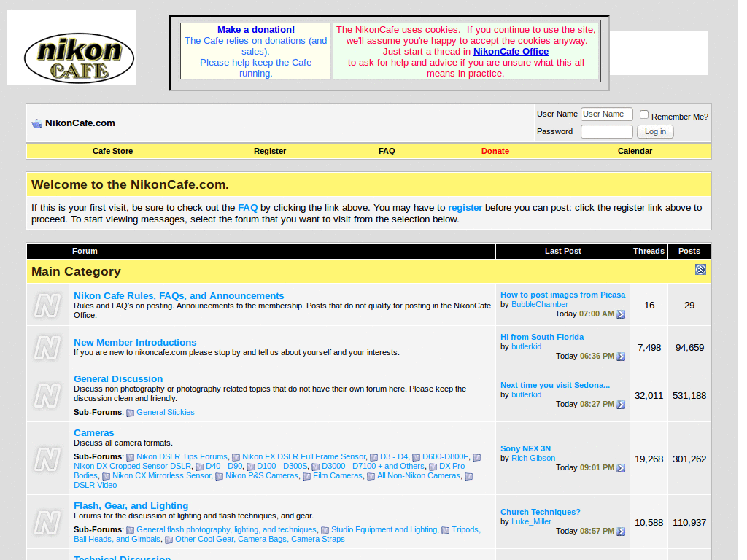The image size is (747, 560).
Task: Open the NikonCafe Office link in cookie notice
Action: (511, 52)
